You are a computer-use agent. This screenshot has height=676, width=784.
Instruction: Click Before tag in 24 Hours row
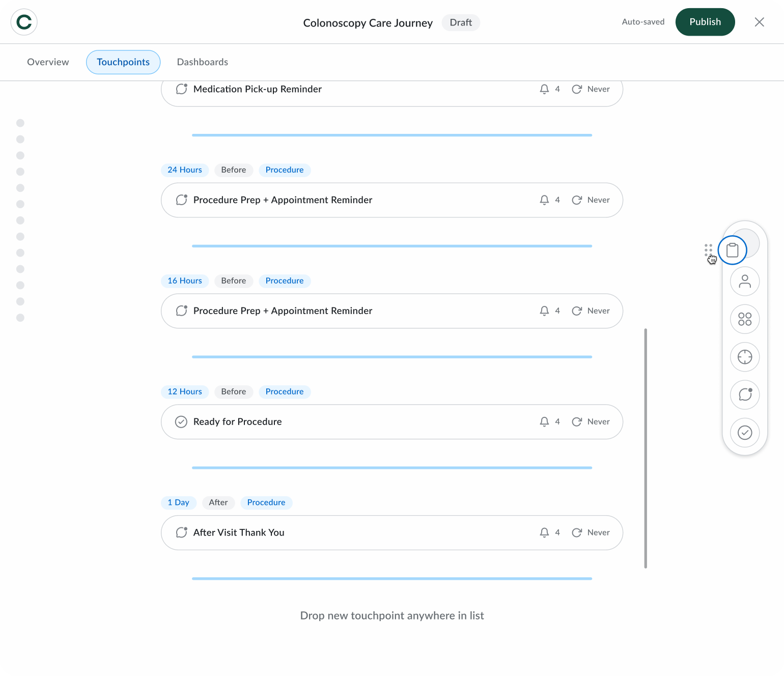pos(234,170)
